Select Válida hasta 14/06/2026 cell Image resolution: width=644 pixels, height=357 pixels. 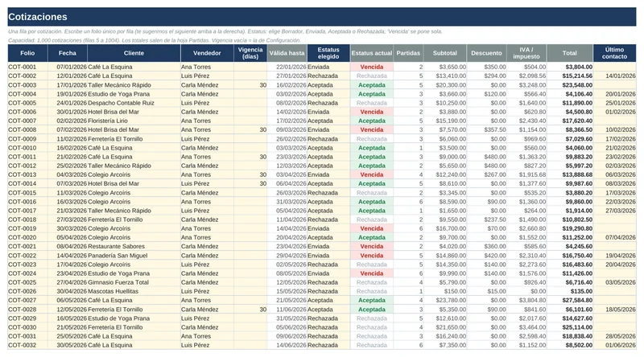tap(287, 345)
